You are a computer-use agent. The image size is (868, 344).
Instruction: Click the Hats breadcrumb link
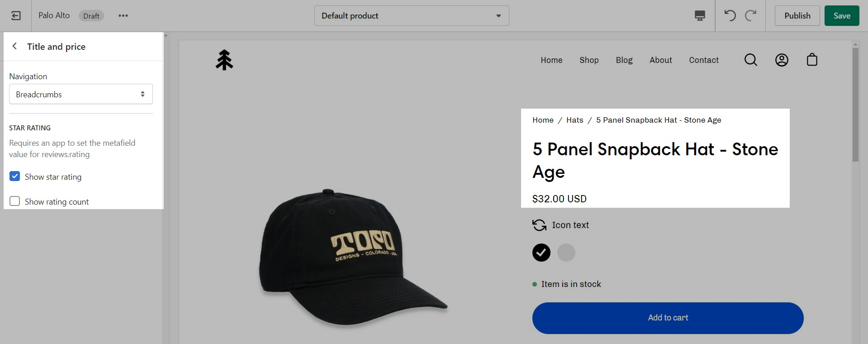(x=575, y=120)
